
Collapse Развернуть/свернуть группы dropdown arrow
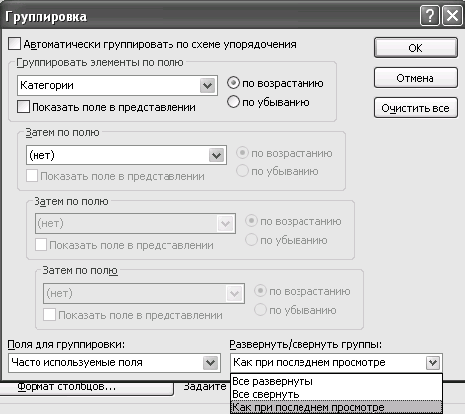click(433, 363)
